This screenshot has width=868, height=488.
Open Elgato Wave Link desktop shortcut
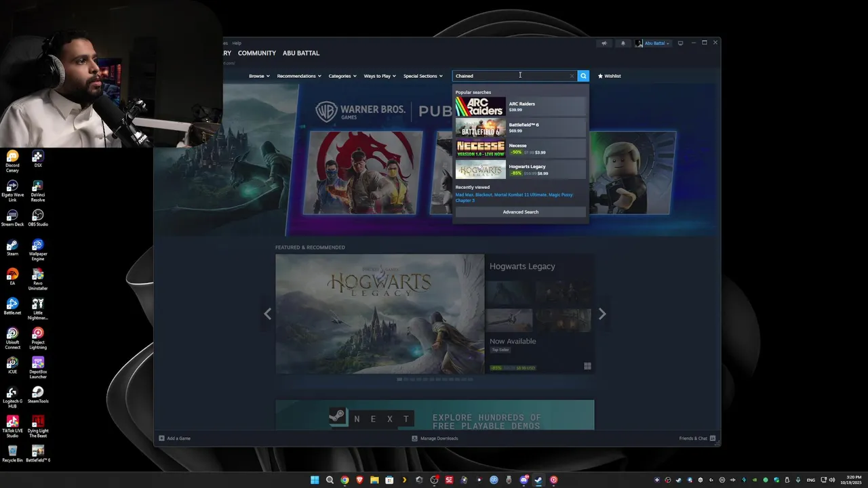tap(12, 191)
